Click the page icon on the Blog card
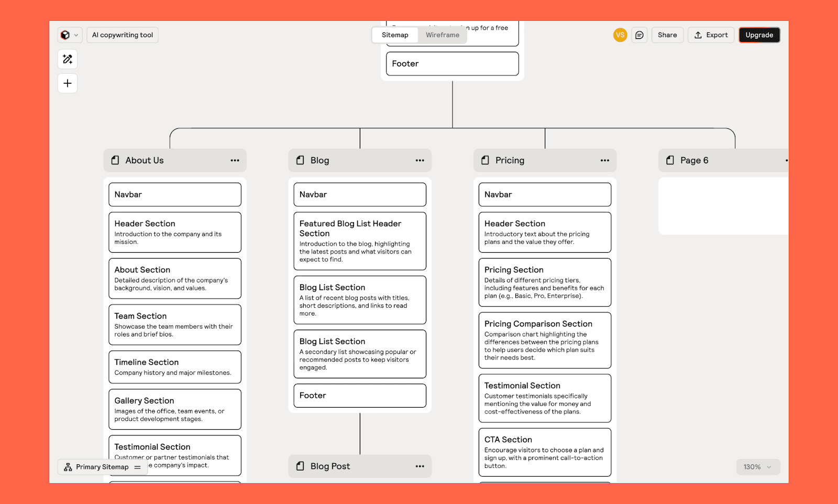The height and width of the screenshot is (504, 838). [x=299, y=160]
